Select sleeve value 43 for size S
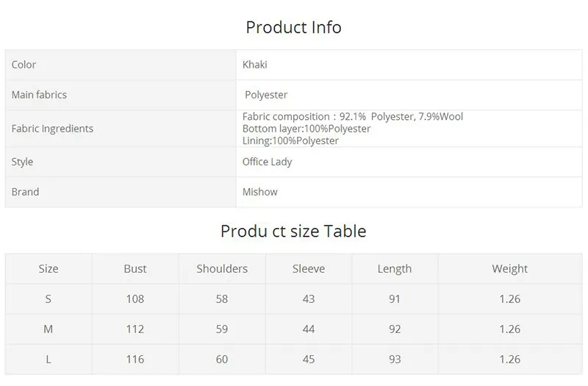This screenshot has height=386, width=588. [x=309, y=299]
